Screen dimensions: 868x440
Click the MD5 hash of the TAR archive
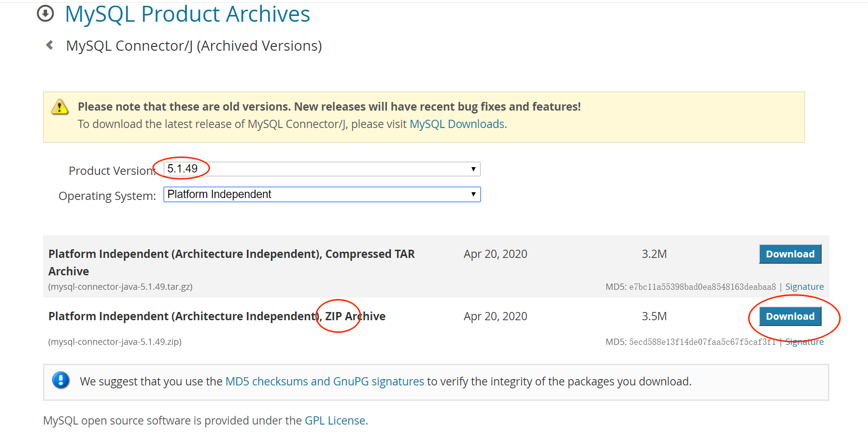(x=702, y=287)
